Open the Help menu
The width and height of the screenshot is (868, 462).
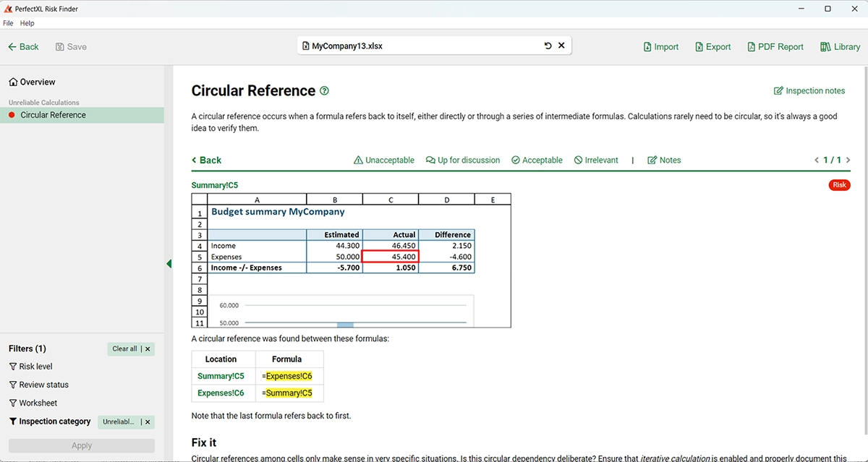[27, 24]
